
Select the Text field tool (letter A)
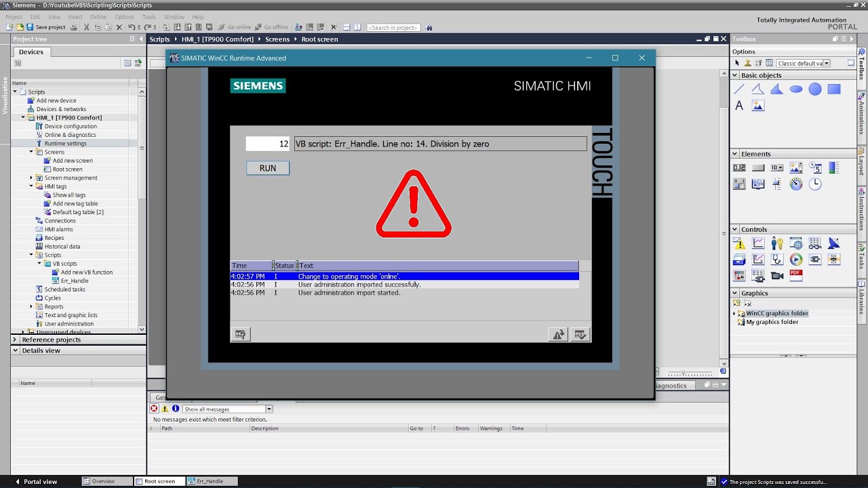(739, 106)
